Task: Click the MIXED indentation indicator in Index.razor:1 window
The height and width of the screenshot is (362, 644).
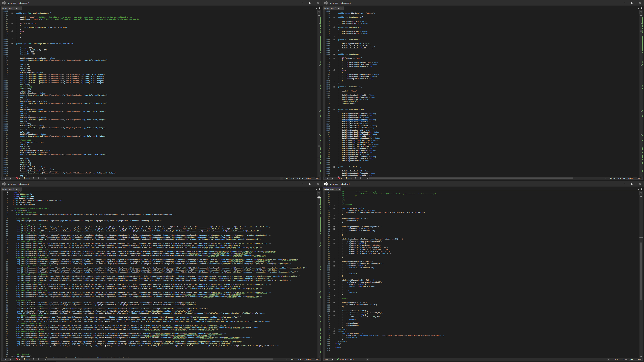Action: coord(309,178)
